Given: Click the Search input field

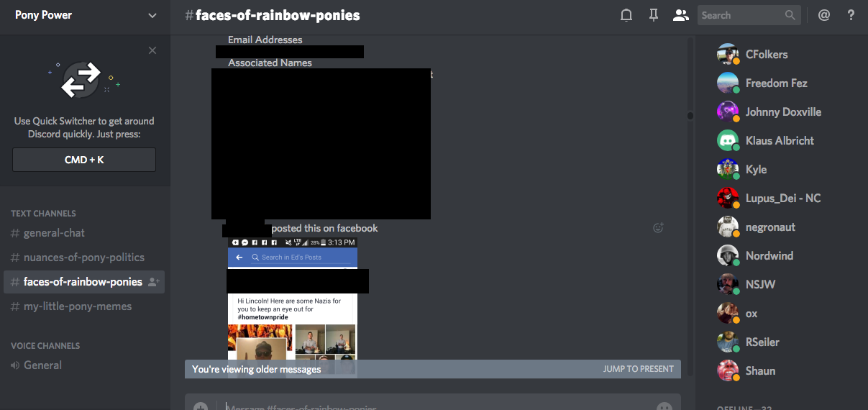Looking at the screenshot, I should [741, 15].
